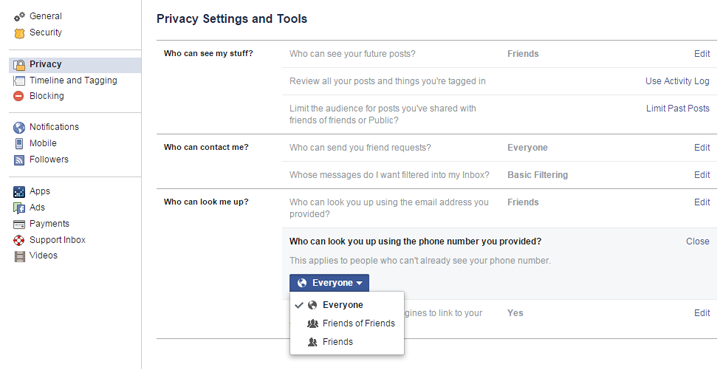Go to Timeline and Tagging settings

73,80
